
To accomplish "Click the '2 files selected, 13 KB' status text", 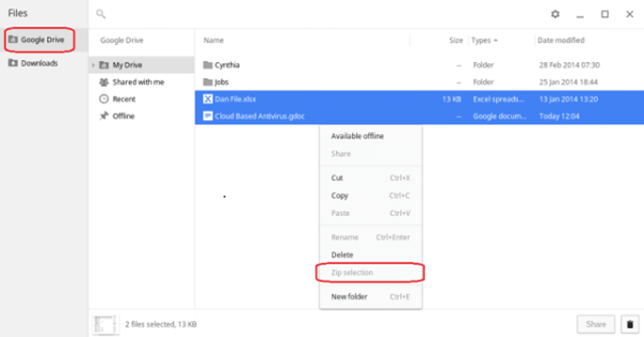I will [x=160, y=324].
